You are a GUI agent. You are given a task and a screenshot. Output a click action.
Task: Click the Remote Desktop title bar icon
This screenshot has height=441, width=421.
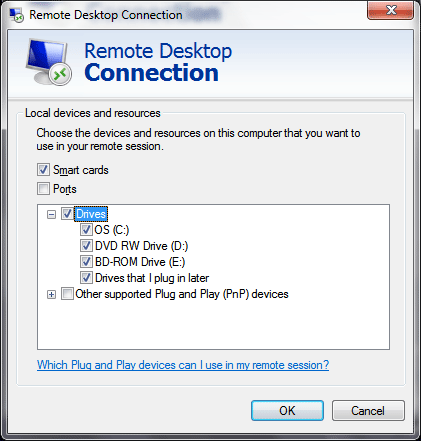pyautogui.click(x=16, y=15)
